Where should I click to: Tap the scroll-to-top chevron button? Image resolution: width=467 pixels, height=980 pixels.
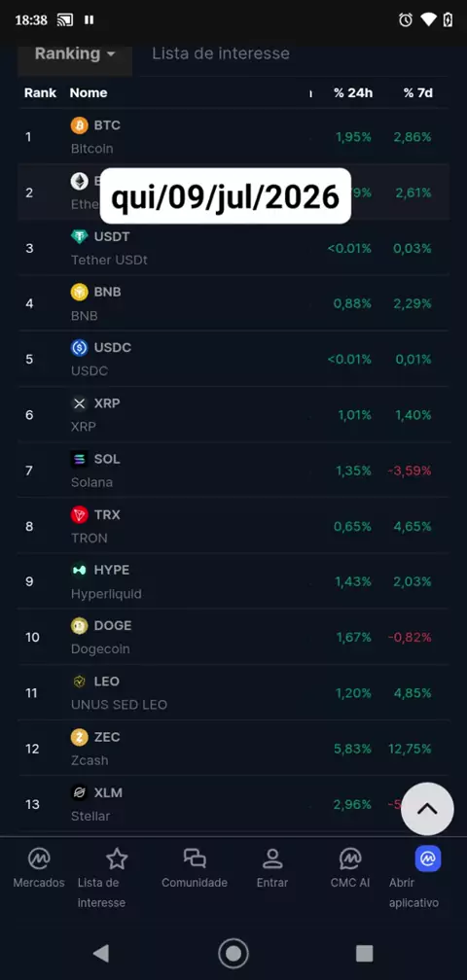point(427,809)
